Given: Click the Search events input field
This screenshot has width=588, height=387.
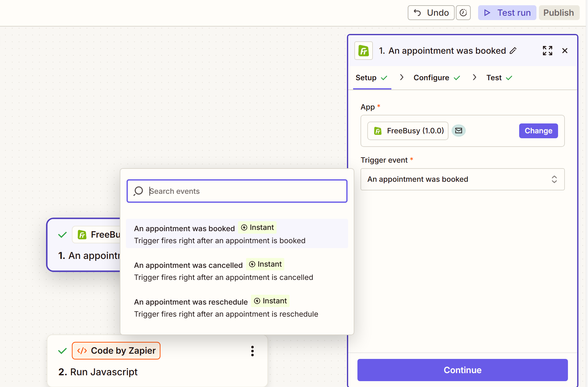Looking at the screenshot, I should (x=237, y=191).
